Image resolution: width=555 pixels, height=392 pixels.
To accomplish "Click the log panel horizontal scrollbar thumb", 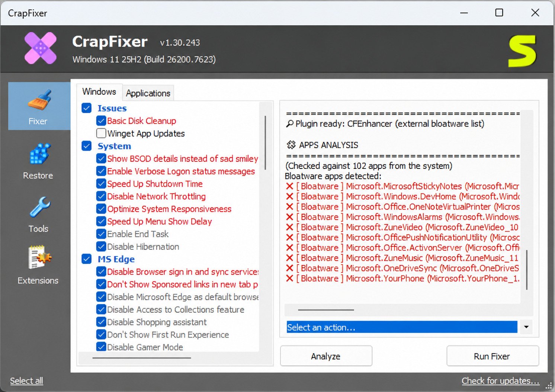I will click(326, 309).
